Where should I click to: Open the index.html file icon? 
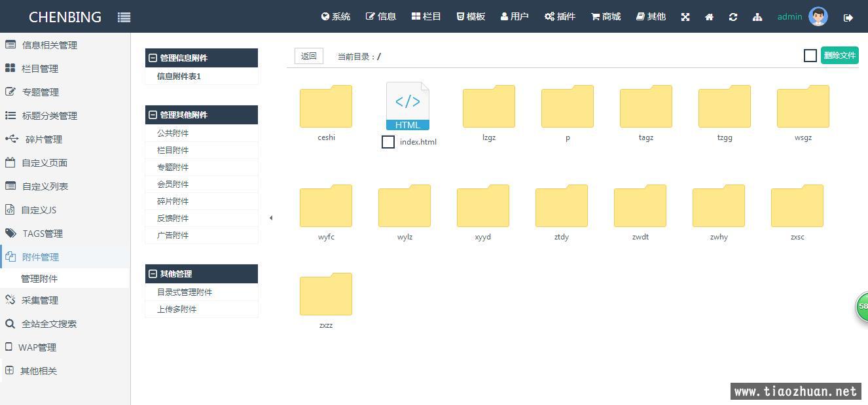pos(407,106)
